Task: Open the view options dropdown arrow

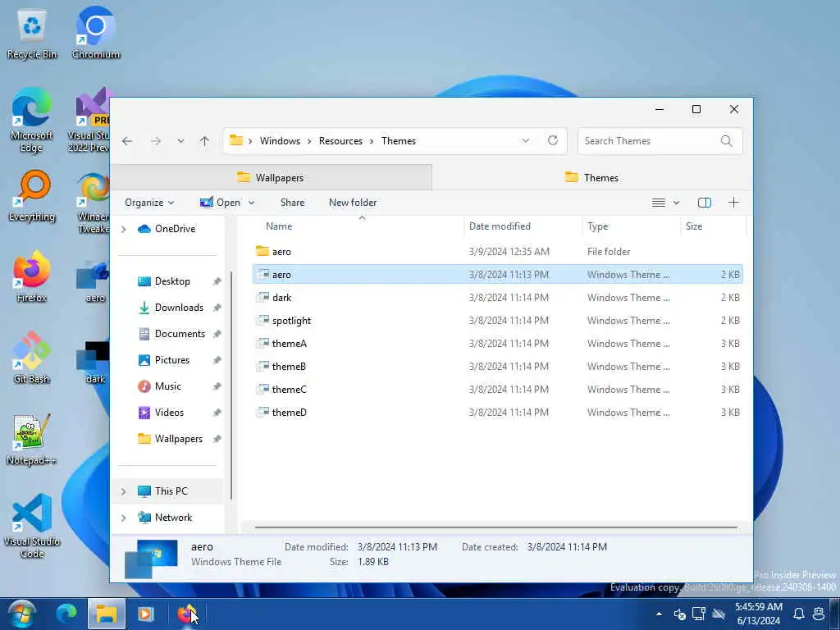Action: [x=676, y=203]
